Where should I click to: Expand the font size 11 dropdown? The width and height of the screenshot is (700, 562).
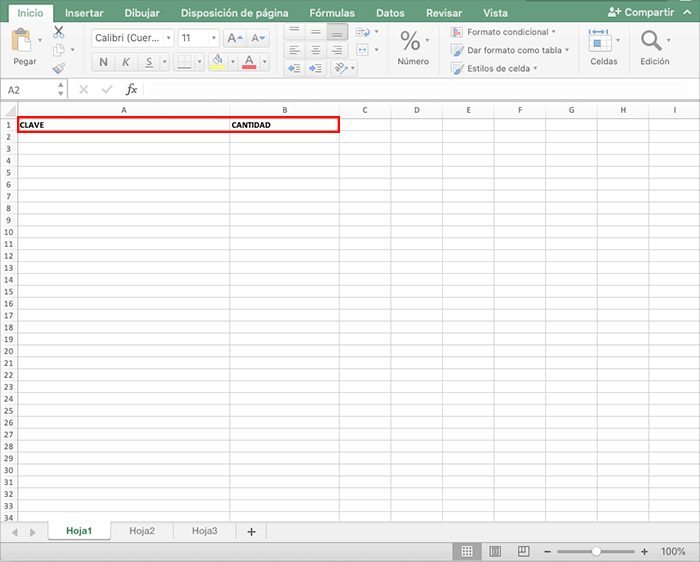(x=213, y=38)
